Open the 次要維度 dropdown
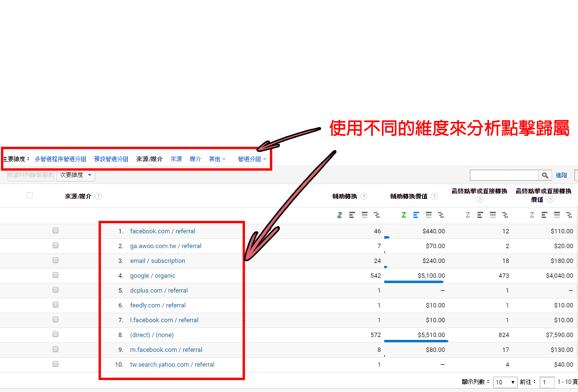Viewport: 578px width, 392px height. [x=76, y=175]
